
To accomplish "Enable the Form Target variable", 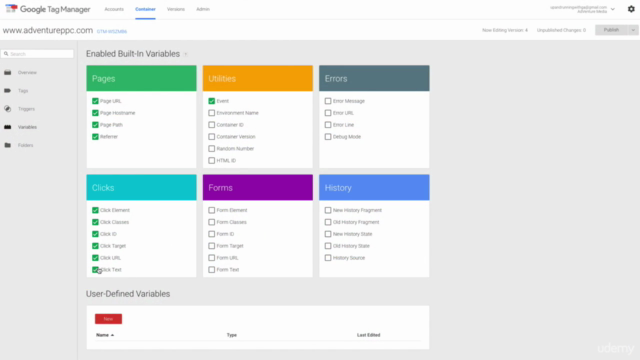I will tap(211, 246).
